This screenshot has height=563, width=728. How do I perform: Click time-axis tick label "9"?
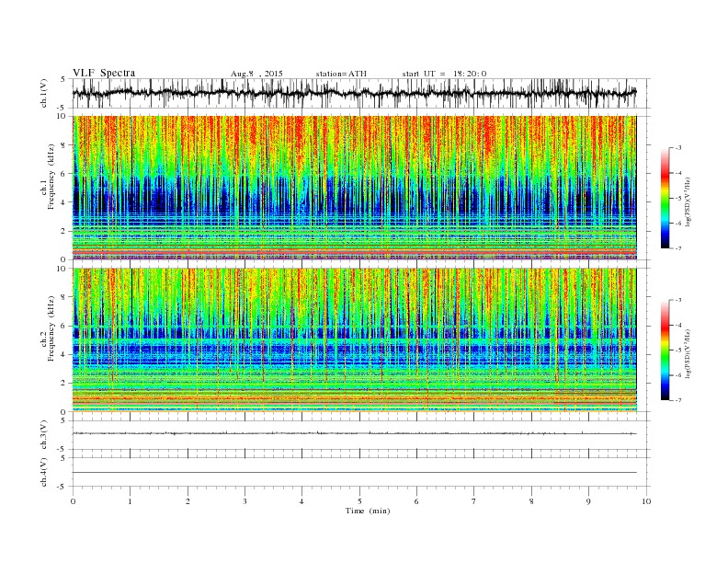(x=588, y=501)
